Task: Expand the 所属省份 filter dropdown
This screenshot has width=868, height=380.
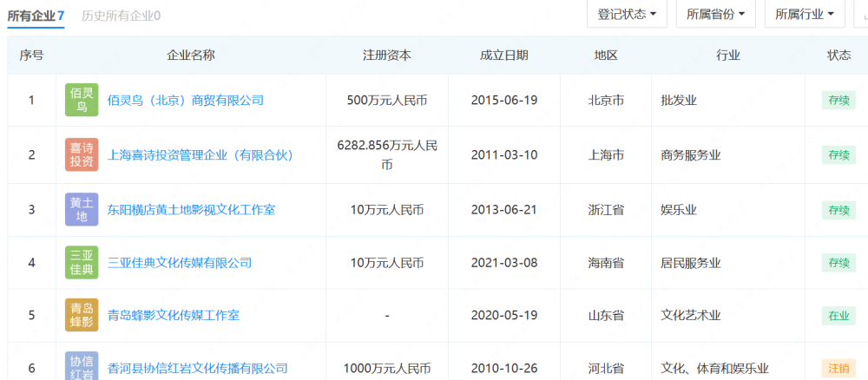Action: point(715,14)
